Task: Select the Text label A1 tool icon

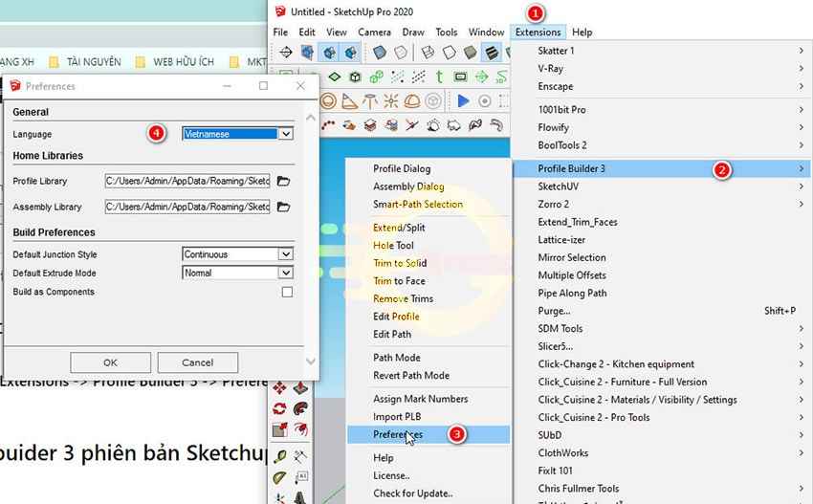Action: pyautogui.click(x=300, y=477)
